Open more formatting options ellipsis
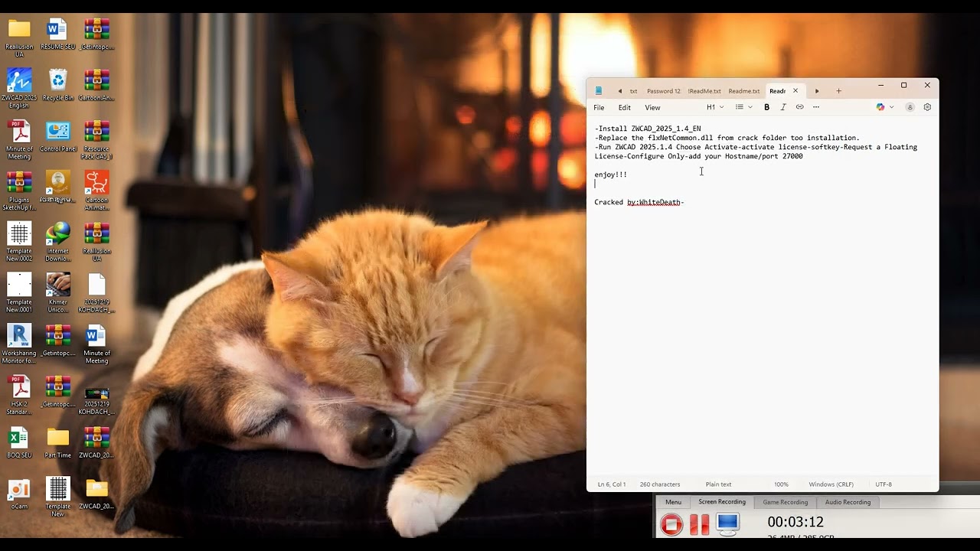980x551 pixels. [816, 107]
